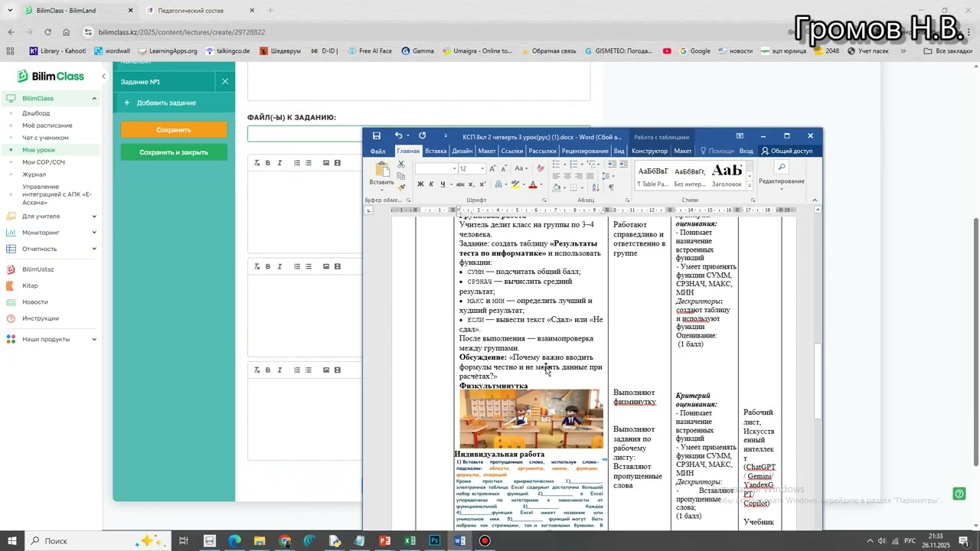The height and width of the screenshot is (551, 980).
Task: Open Photoshop from the Windows taskbar
Action: (x=435, y=541)
